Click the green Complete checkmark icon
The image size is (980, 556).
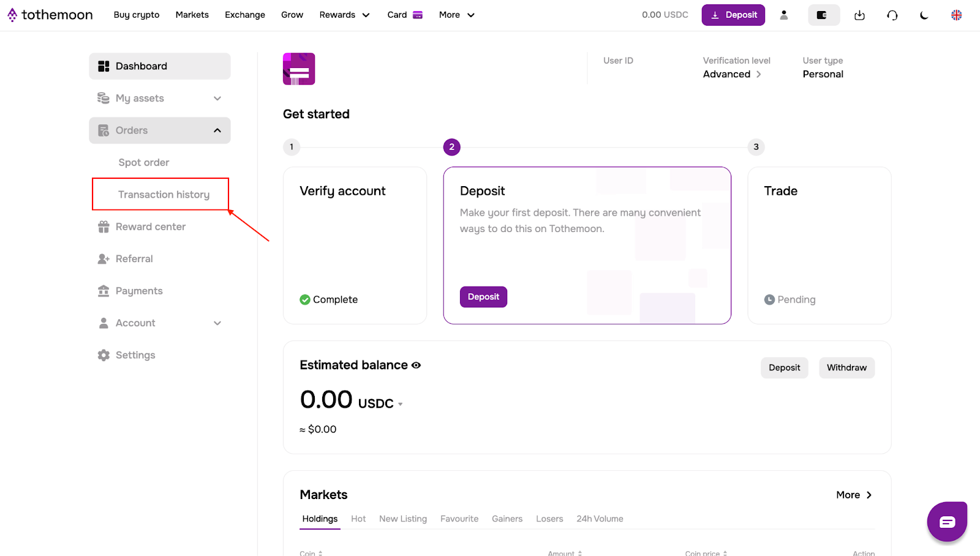[305, 299]
